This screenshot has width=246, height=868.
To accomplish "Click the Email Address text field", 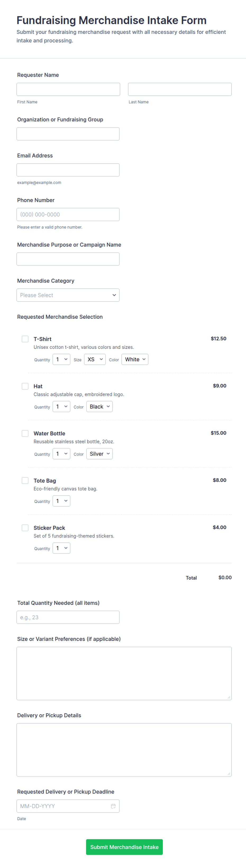I will tap(68, 169).
